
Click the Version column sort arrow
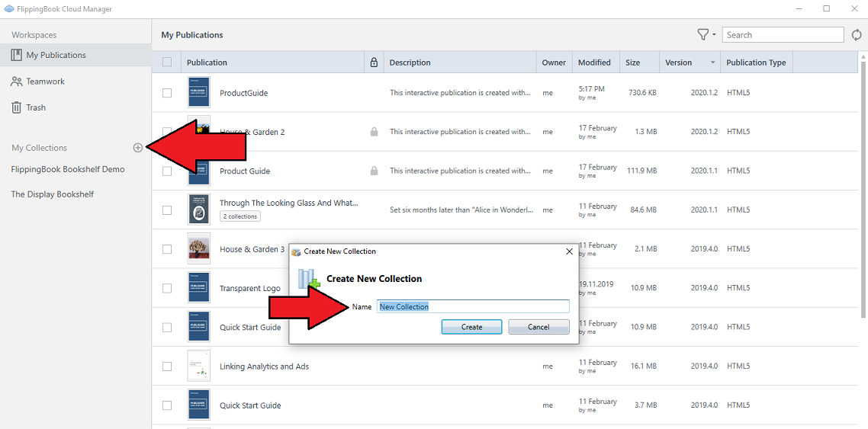712,62
